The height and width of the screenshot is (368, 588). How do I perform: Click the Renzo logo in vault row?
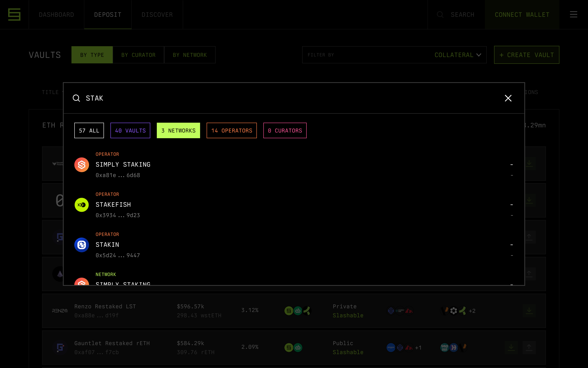tap(60, 311)
